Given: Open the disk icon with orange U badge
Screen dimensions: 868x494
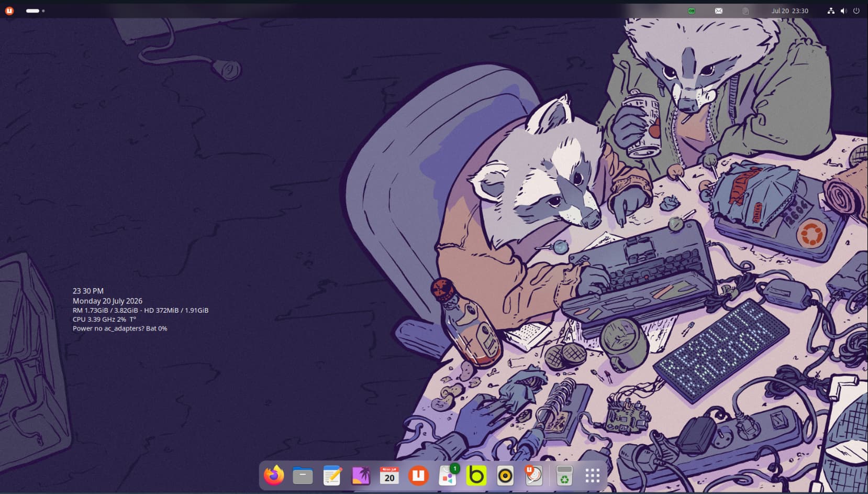Looking at the screenshot, I should [534, 476].
